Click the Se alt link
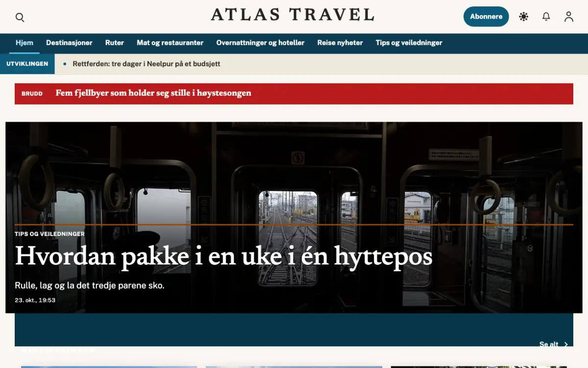588x368 pixels. coord(549,344)
